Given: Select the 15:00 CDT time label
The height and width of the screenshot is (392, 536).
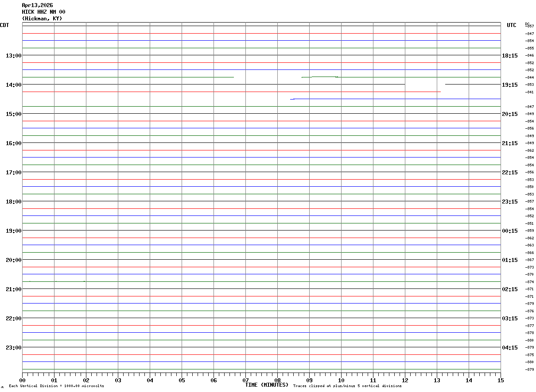Looking at the screenshot, I should (14, 114).
